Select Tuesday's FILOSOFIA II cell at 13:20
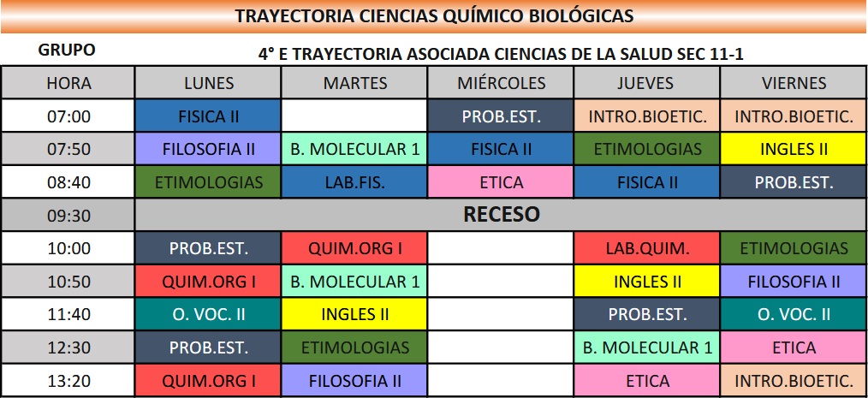This screenshot has width=868, height=398. [354, 381]
